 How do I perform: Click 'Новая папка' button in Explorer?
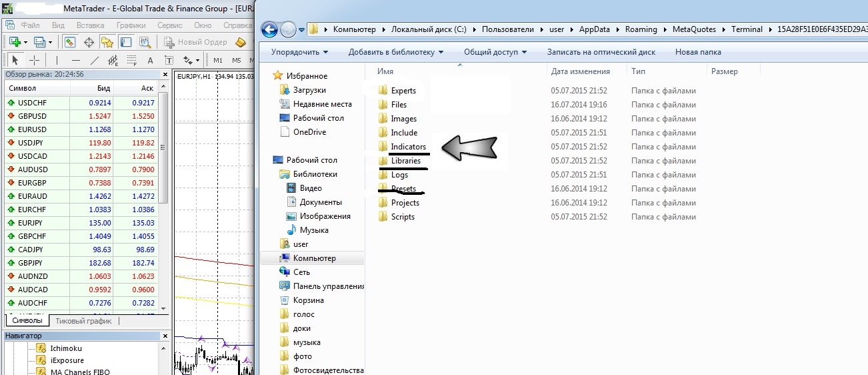[x=698, y=52]
